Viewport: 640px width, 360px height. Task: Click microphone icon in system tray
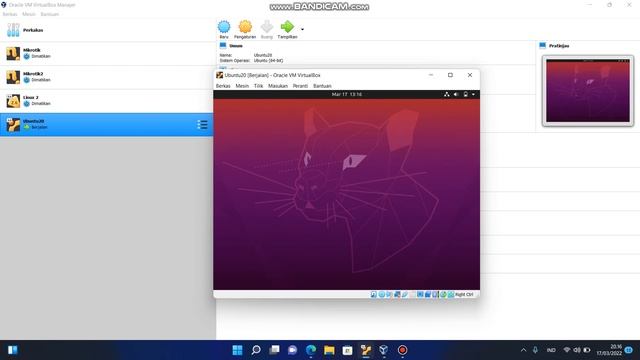coord(535,350)
